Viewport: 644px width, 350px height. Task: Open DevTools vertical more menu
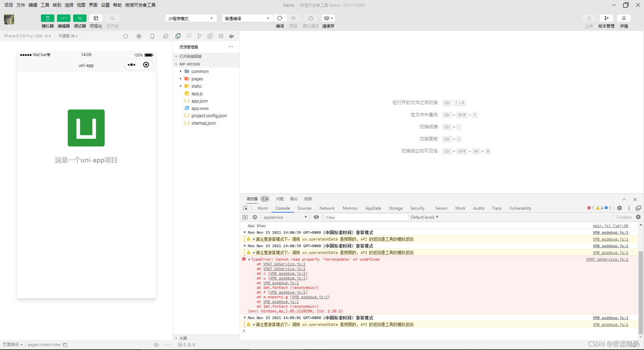click(629, 208)
